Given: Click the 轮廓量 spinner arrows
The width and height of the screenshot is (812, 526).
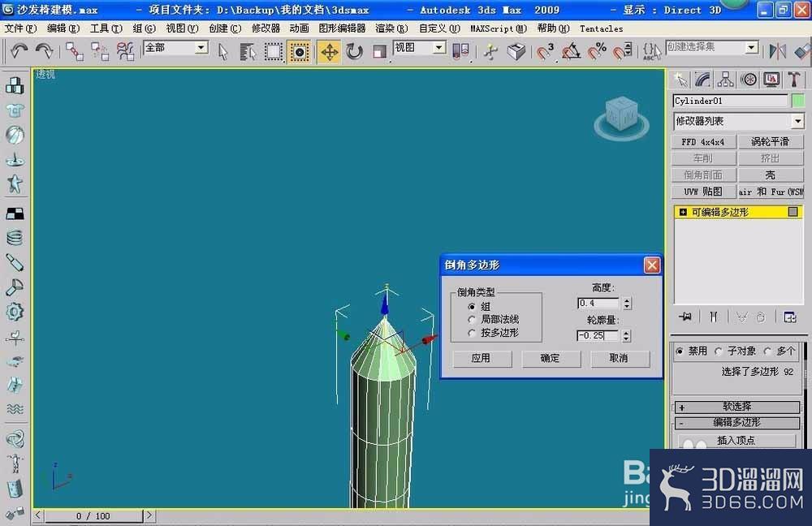Looking at the screenshot, I should tap(627, 336).
